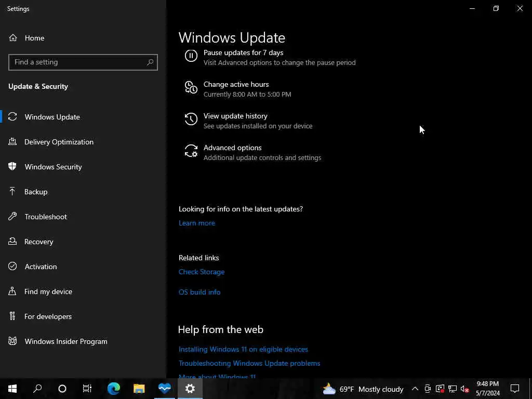The height and width of the screenshot is (399, 532).
Task: Open Troubleshooting Windows Update problems link
Action: point(249,363)
